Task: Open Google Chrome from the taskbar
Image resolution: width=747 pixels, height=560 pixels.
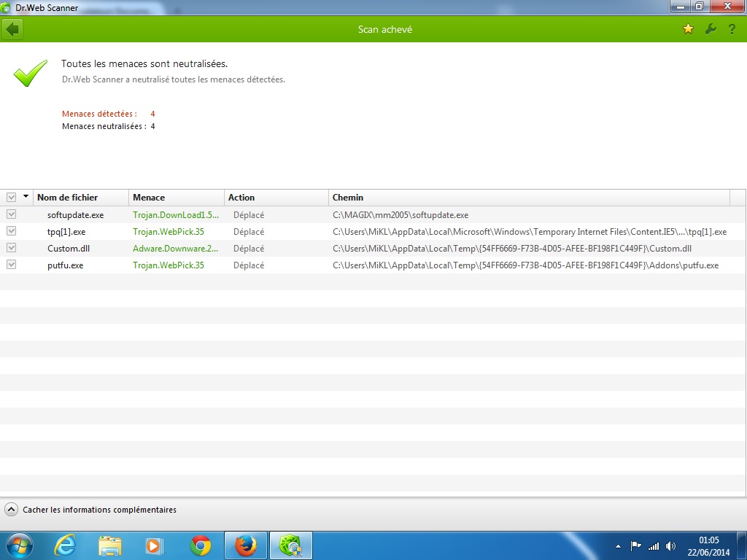Action: (x=201, y=545)
